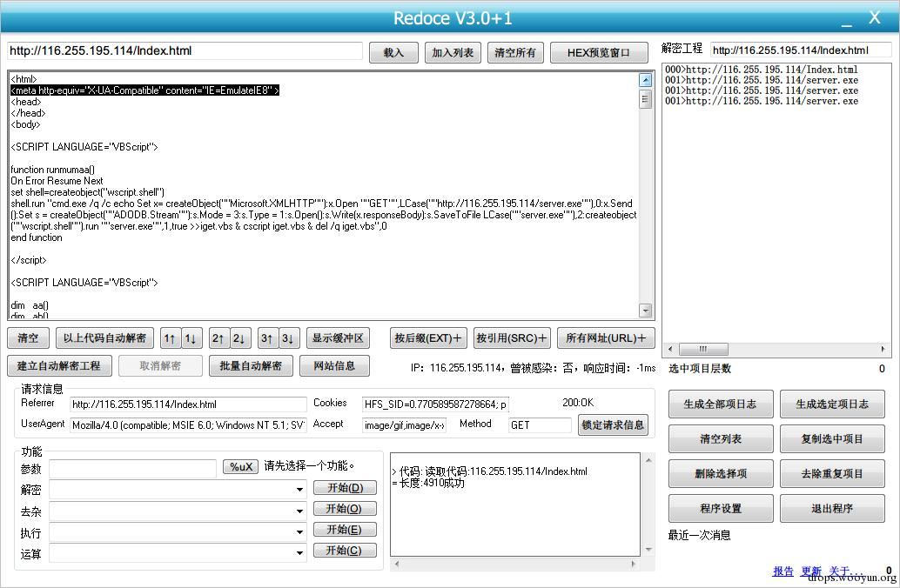This screenshot has height=588, width=900.
Task: Click the 加入列表 button
Action: (x=453, y=53)
